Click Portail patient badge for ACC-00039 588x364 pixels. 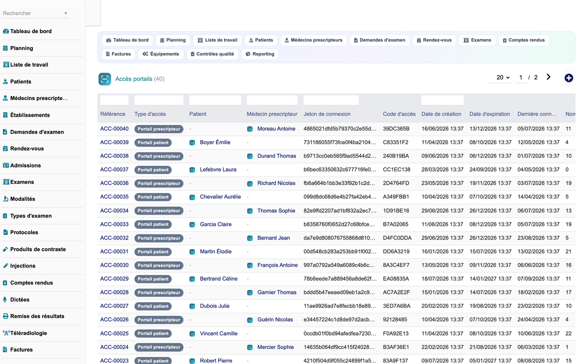coord(153,143)
